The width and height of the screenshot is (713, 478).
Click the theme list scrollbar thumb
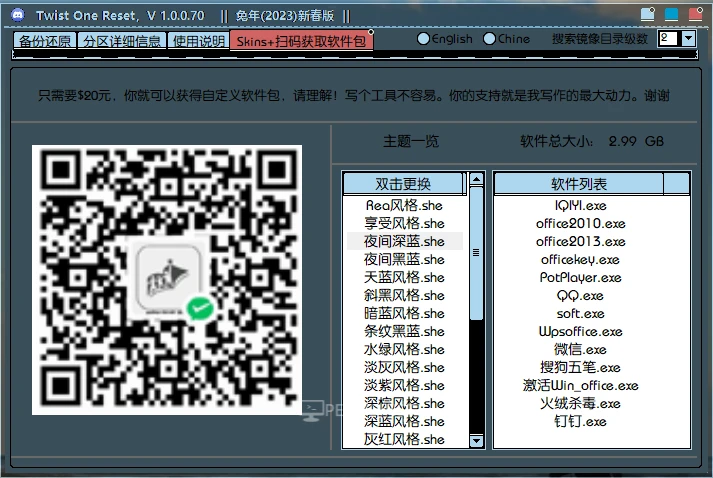[x=476, y=253]
